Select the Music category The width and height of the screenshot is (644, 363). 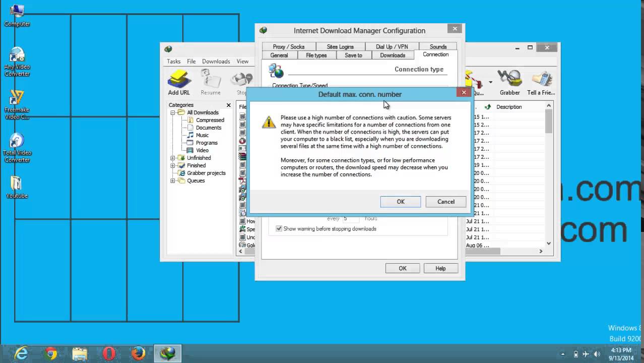[x=202, y=135]
